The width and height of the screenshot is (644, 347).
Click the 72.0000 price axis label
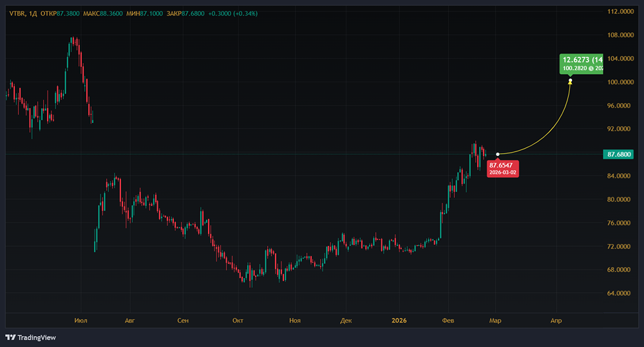(x=620, y=247)
